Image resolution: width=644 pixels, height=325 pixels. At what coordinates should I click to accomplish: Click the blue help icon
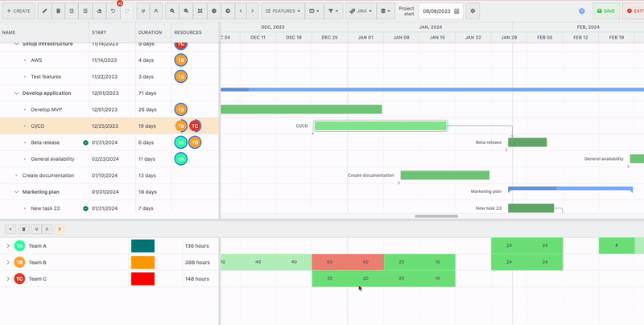(x=582, y=11)
